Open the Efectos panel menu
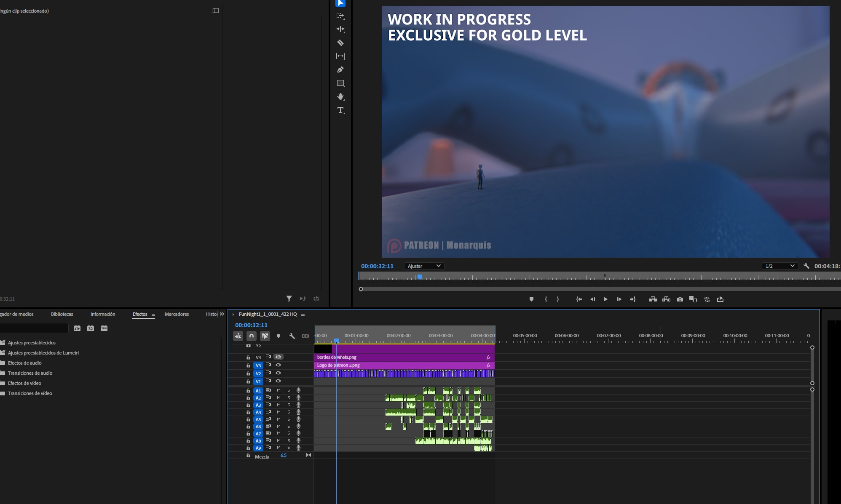The width and height of the screenshot is (841, 504). click(x=153, y=315)
